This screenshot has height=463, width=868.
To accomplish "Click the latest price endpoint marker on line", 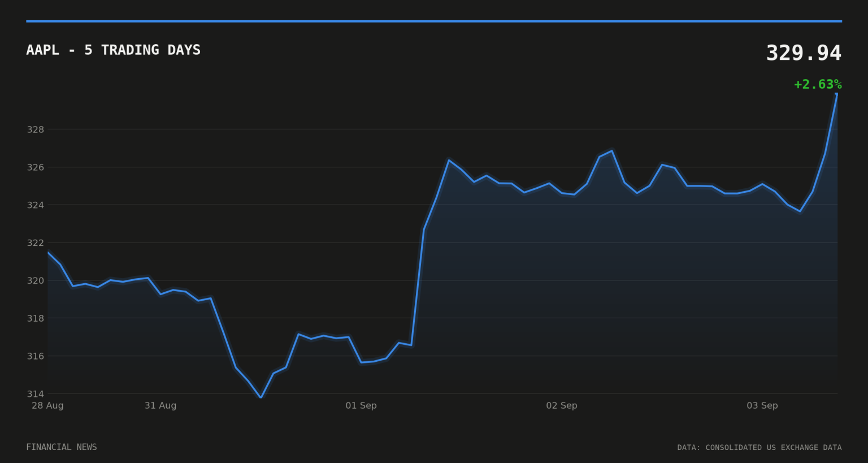I will click(836, 94).
